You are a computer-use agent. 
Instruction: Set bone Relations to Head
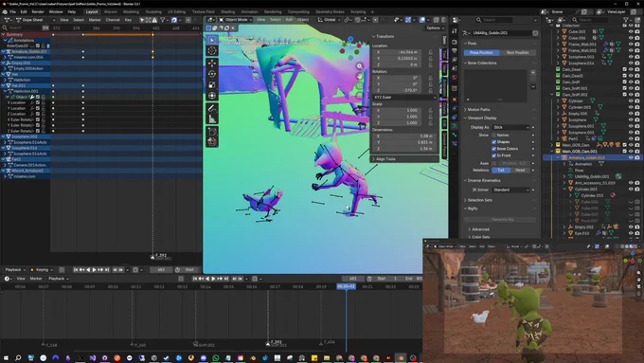point(520,171)
